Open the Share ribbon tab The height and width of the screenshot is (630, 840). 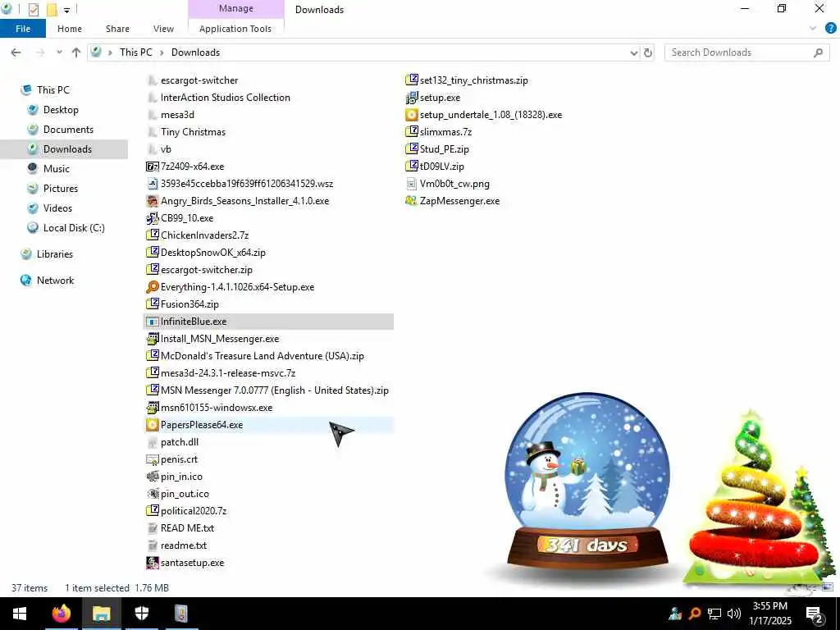click(x=117, y=29)
